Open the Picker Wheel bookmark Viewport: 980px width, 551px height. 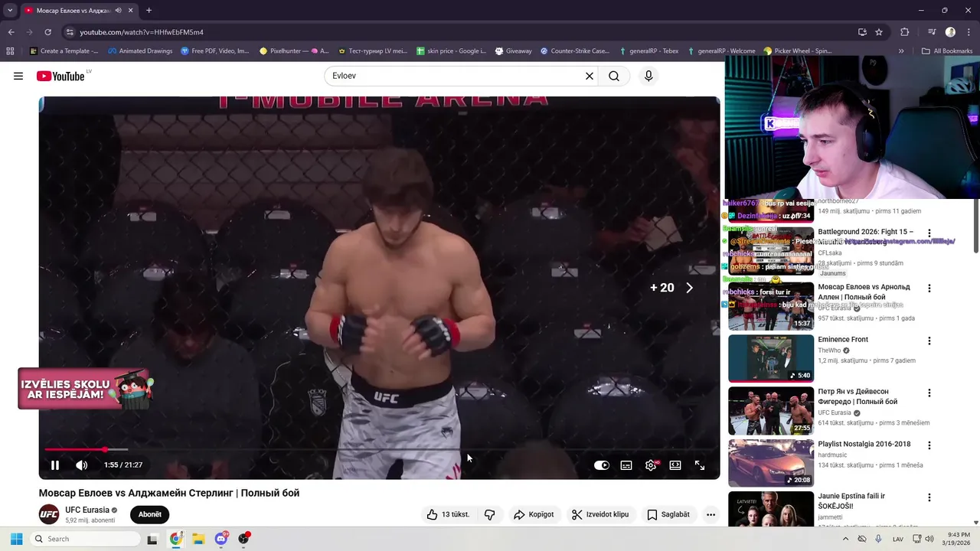click(x=798, y=51)
